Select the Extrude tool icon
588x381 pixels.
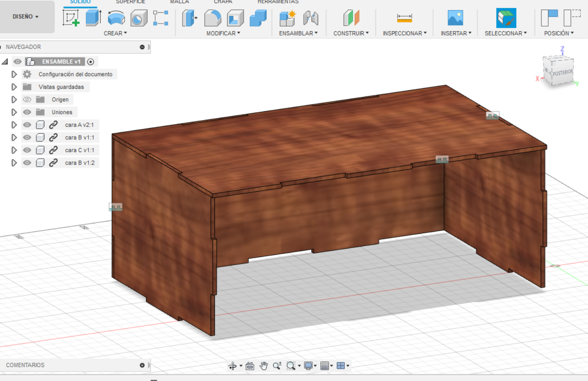[93, 18]
